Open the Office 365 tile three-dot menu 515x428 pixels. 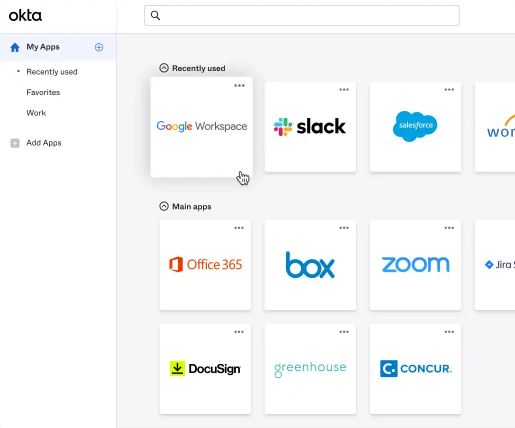pyautogui.click(x=239, y=228)
